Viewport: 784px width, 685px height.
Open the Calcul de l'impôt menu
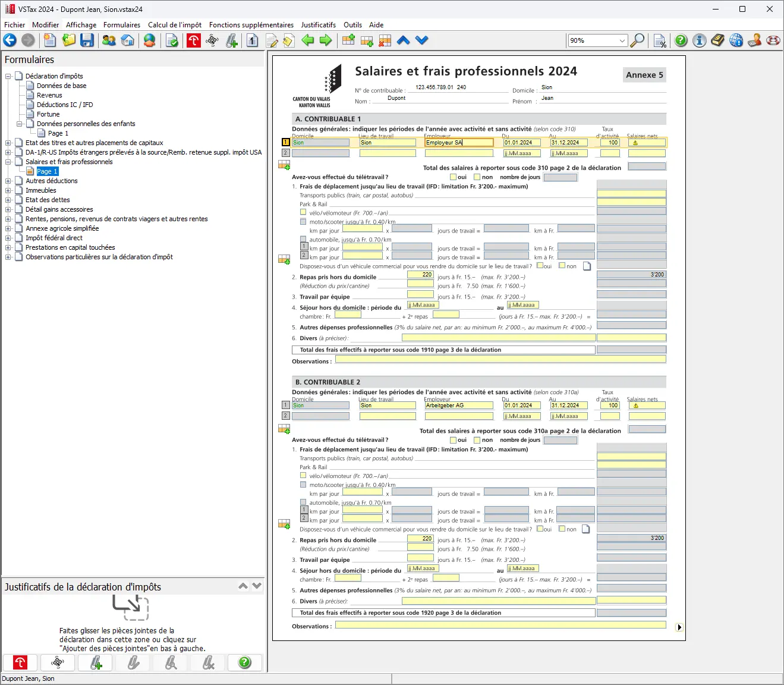(174, 25)
